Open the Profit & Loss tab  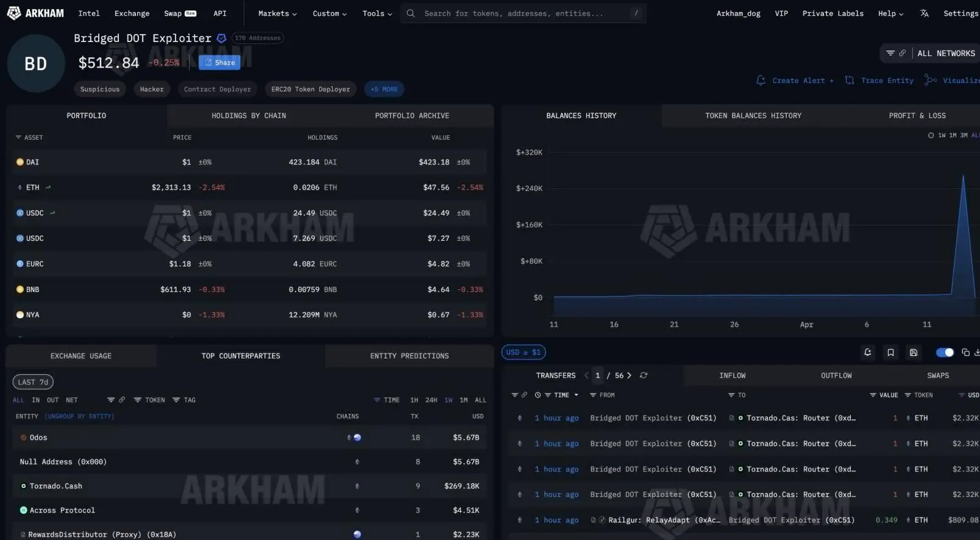tap(917, 116)
